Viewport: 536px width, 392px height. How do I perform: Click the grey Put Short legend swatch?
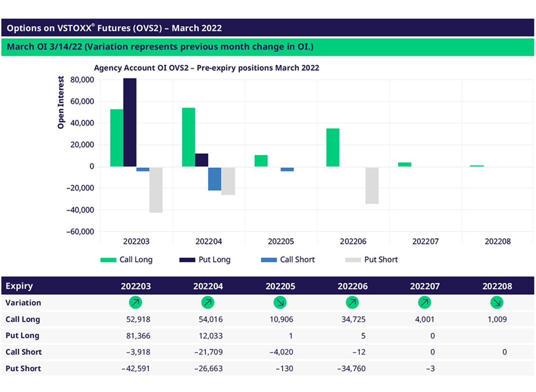click(353, 260)
